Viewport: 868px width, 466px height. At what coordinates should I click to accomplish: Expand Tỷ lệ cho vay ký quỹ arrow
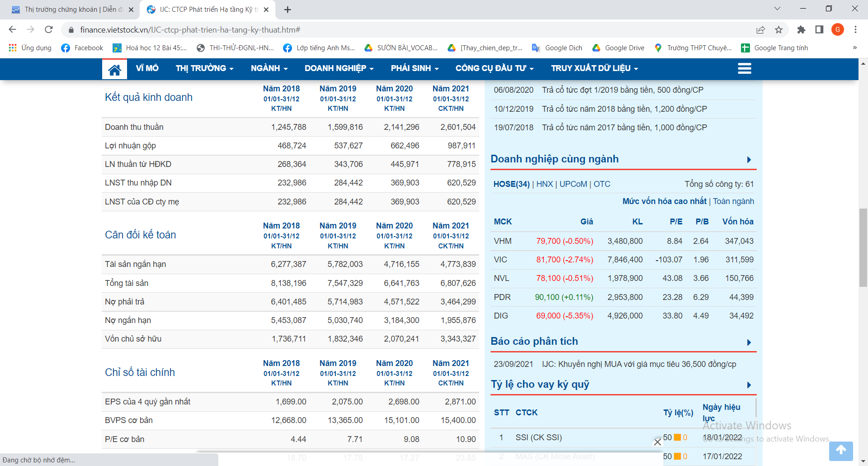tap(749, 385)
